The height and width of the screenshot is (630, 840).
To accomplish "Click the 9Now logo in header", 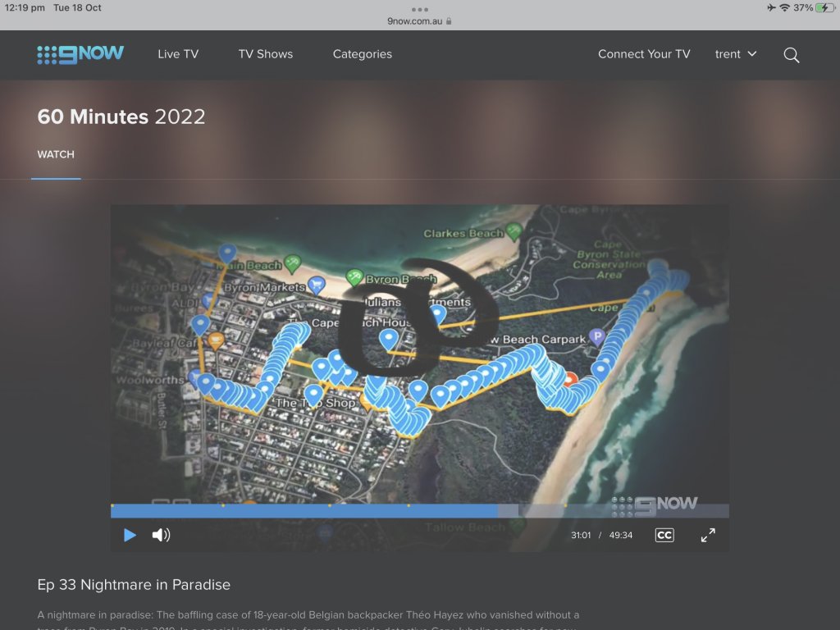I will (80, 54).
